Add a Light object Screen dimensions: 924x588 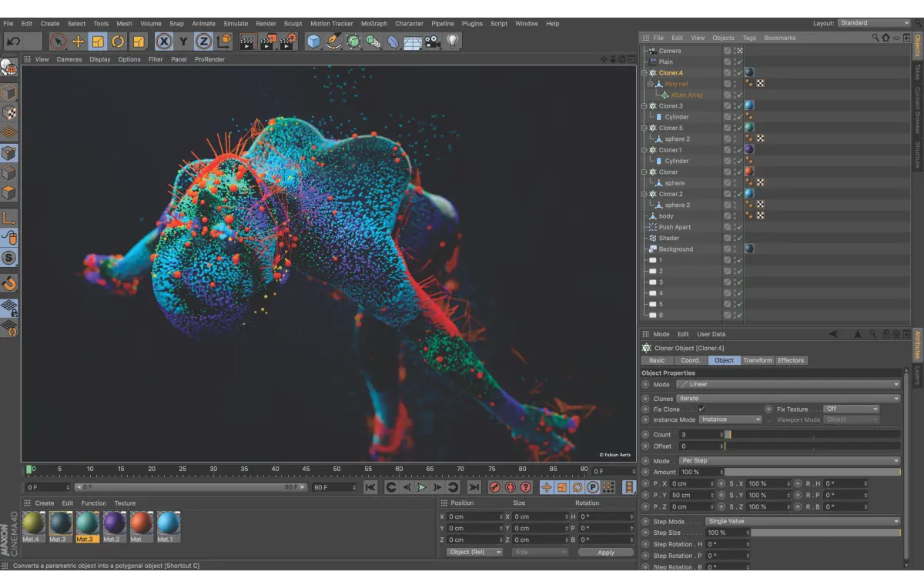(x=453, y=42)
